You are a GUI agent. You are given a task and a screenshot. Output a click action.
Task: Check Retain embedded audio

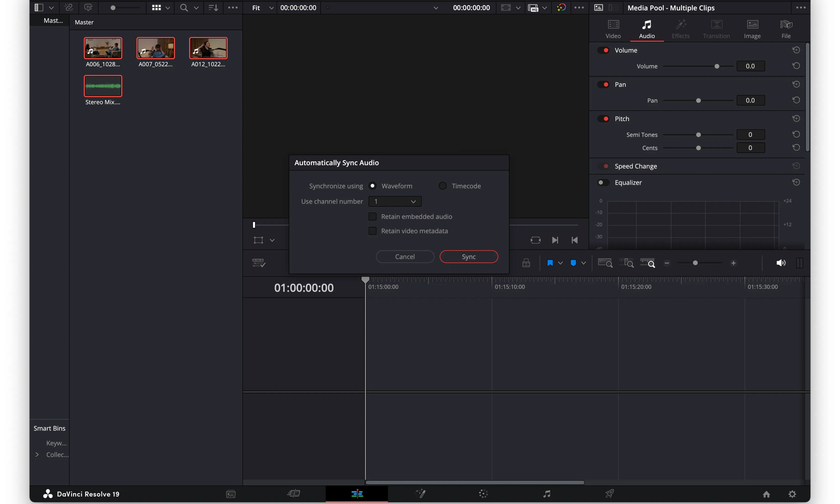point(373,216)
